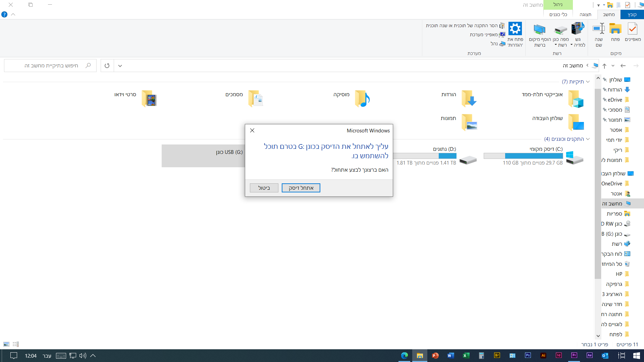The width and height of the screenshot is (644, 362).
Task: Open the 'מוסיקה' music folder
Action: [x=362, y=99]
